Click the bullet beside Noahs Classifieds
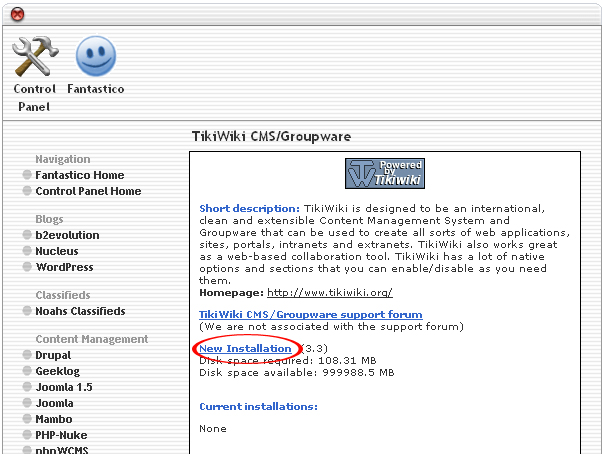This screenshot has height=454, width=602. 27,310
